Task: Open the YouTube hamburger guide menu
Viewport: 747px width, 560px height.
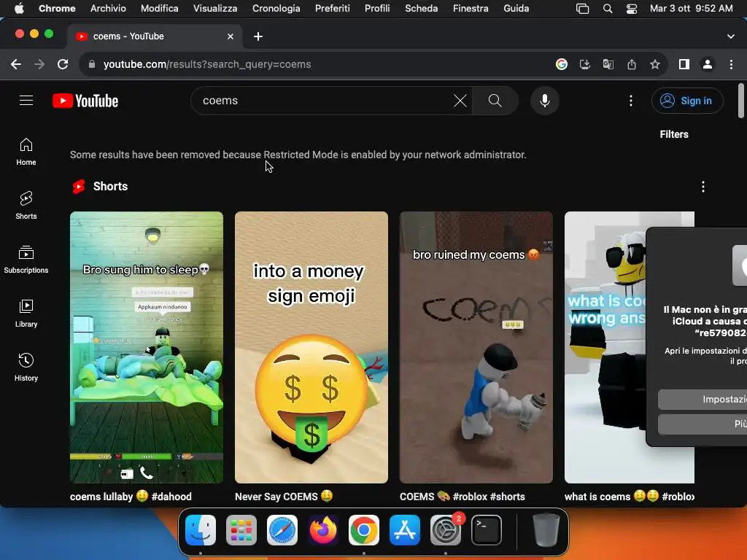Action: click(x=26, y=101)
